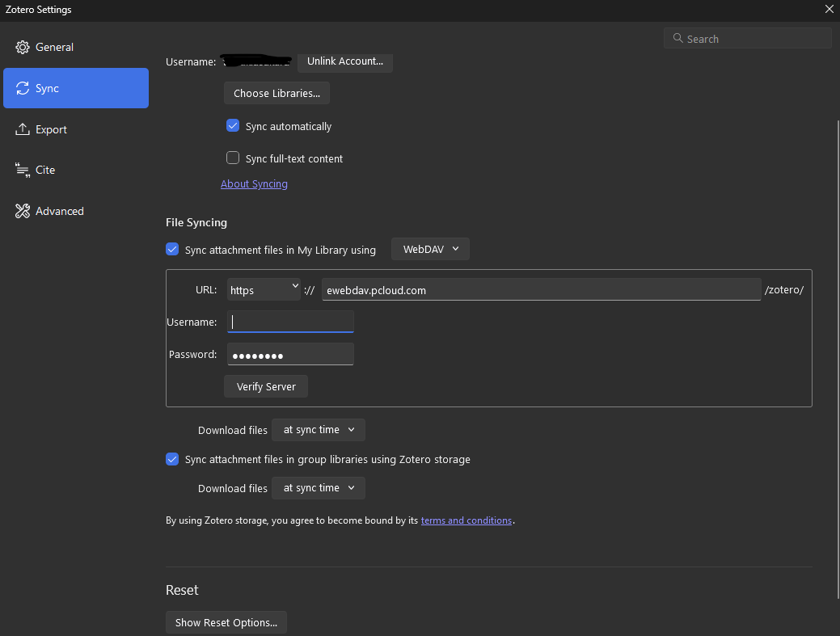Enable Sync full-text content checkbox
840x636 pixels.
click(x=233, y=158)
